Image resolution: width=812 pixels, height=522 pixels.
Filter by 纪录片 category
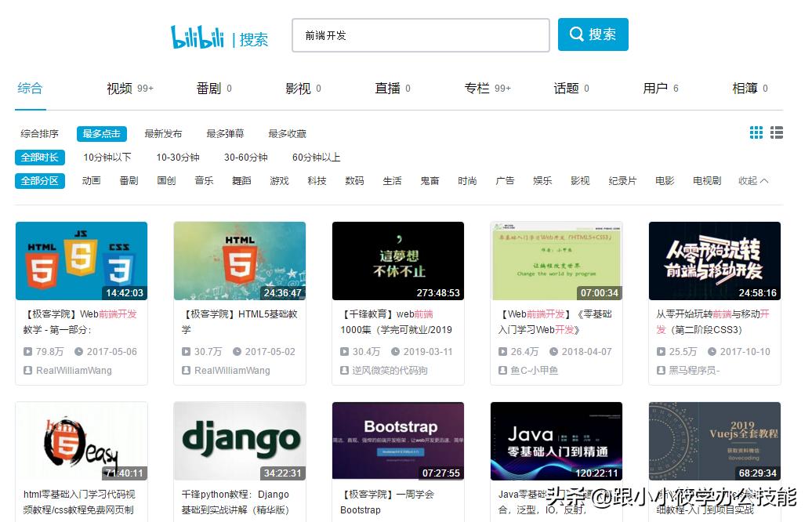622,181
